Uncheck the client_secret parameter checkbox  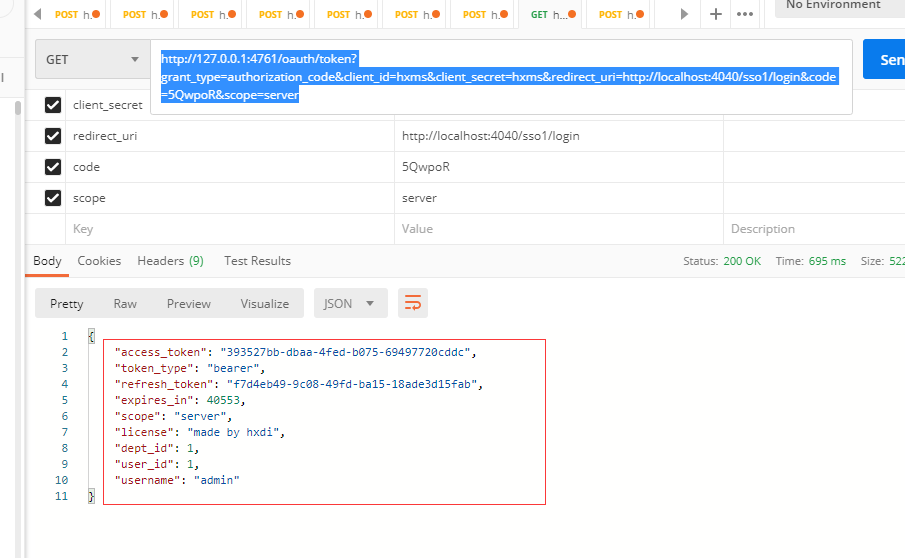[53, 105]
